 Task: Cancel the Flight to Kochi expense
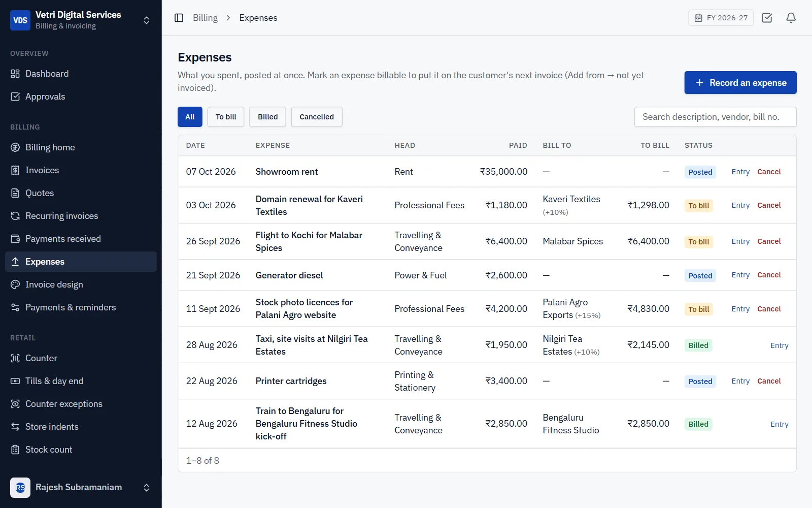click(x=769, y=241)
